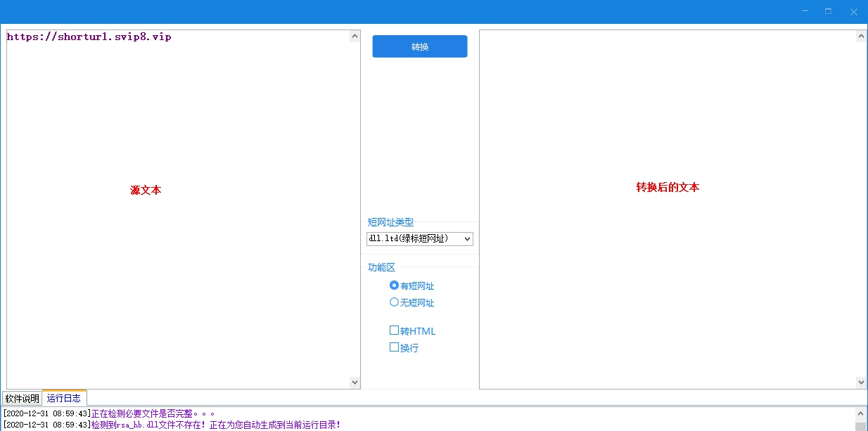This screenshot has width=868, height=431.
Task: Select the 无短网址 radio button
Action: 395,302
